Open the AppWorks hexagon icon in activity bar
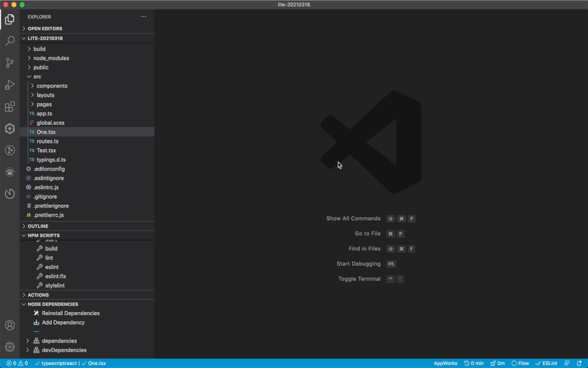Screen dimensions: 588x368 click(x=10, y=128)
